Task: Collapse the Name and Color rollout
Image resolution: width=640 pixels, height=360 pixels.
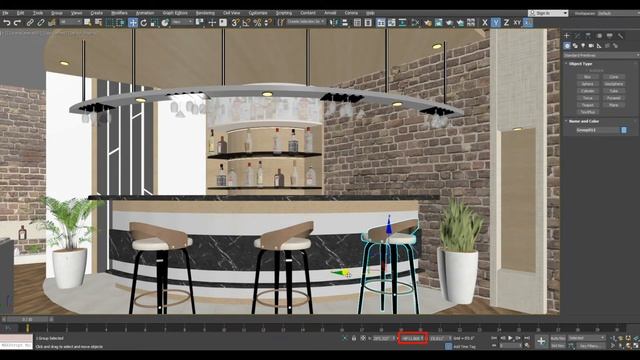Action: 583,121
